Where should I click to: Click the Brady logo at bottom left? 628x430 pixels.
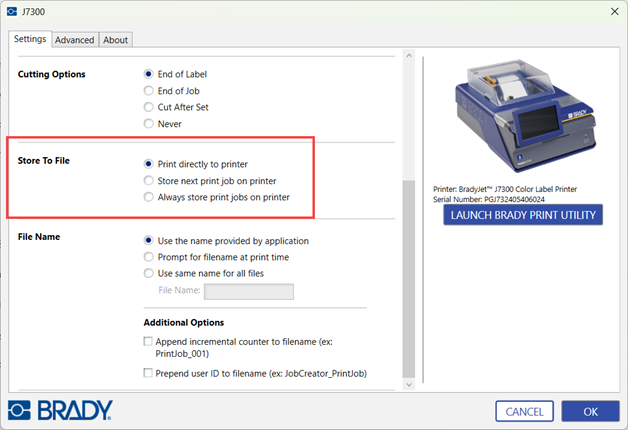(x=60, y=410)
